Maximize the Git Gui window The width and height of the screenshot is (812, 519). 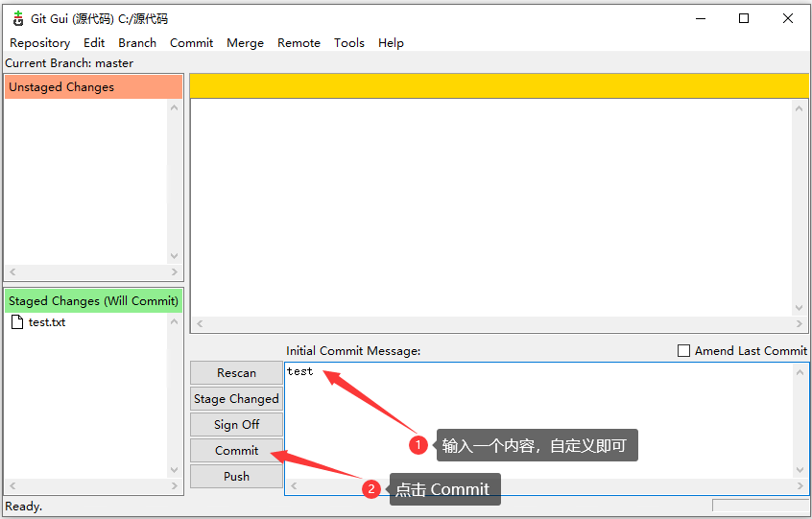(744, 18)
